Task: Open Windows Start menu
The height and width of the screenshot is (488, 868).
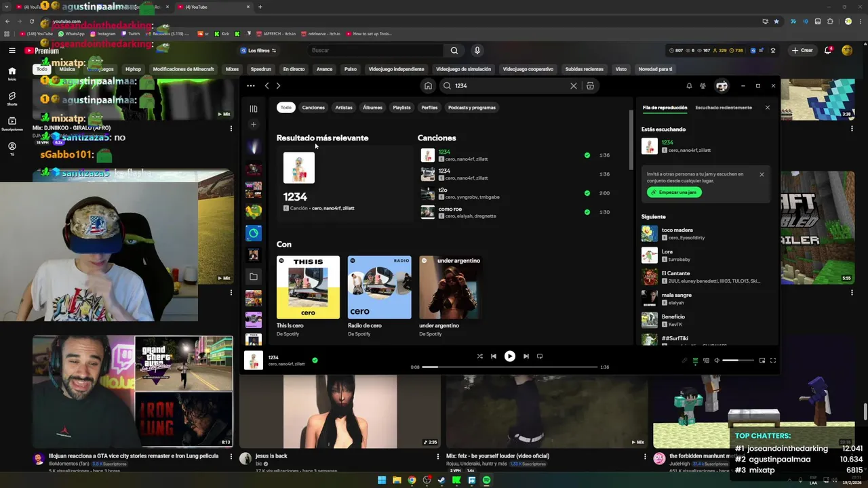Action: [382, 481]
